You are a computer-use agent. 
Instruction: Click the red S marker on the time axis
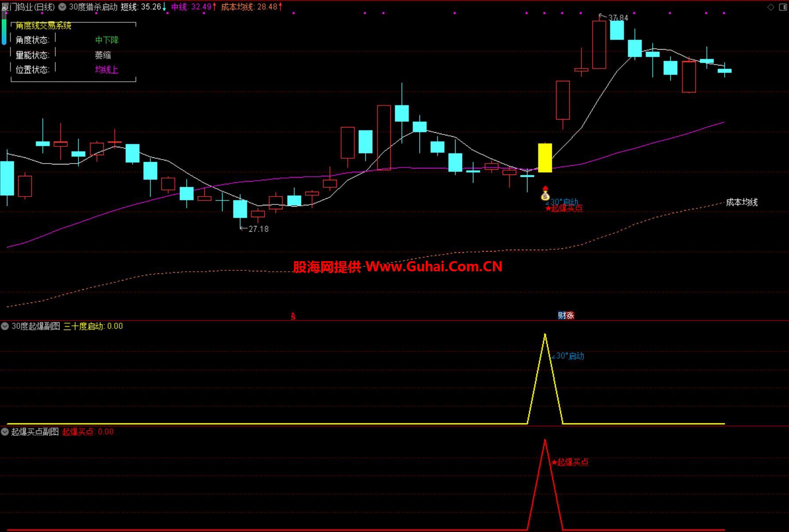pos(293,316)
